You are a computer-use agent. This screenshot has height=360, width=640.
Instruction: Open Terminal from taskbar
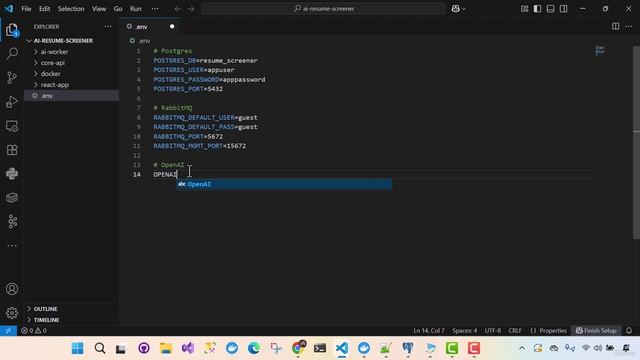click(x=320, y=348)
